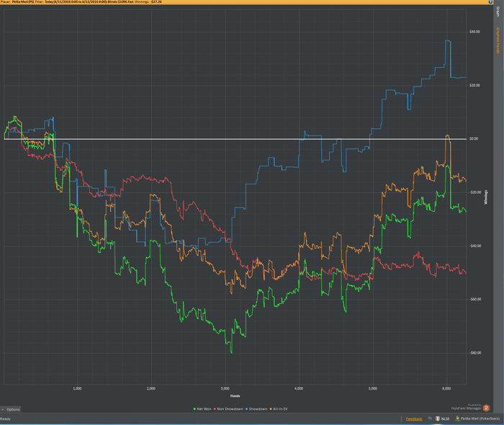Toggle the Net Won legend entry
The height and width of the screenshot is (425, 504).
202,409
